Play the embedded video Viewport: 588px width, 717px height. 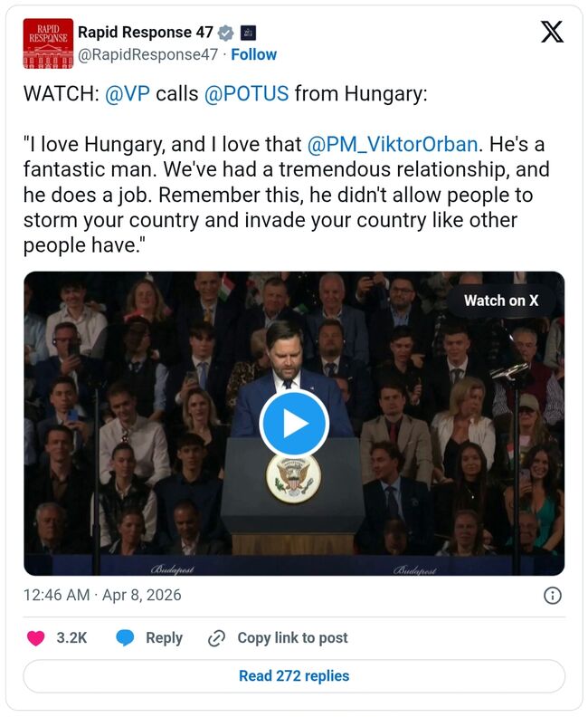[x=293, y=424]
